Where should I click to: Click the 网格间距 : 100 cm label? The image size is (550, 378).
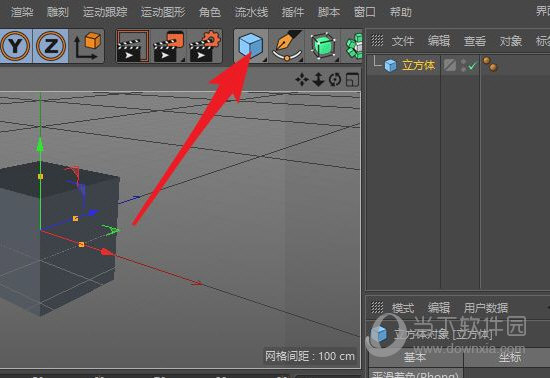tap(310, 356)
